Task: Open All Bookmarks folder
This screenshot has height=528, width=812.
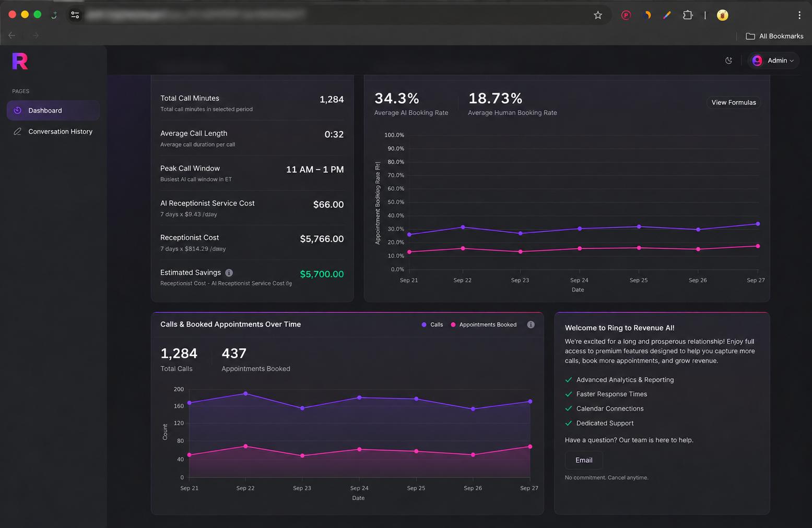Action: click(x=774, y=36)
